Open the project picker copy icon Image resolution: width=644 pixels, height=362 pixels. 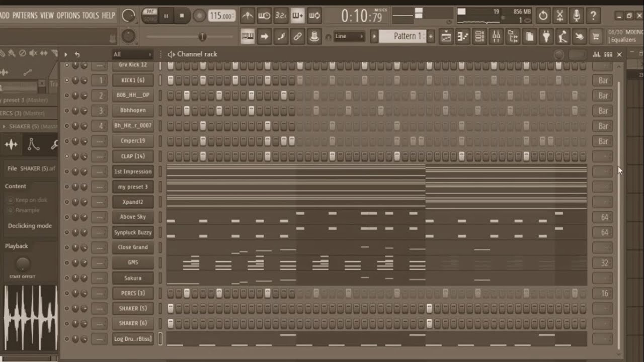(x=529, y=36)
